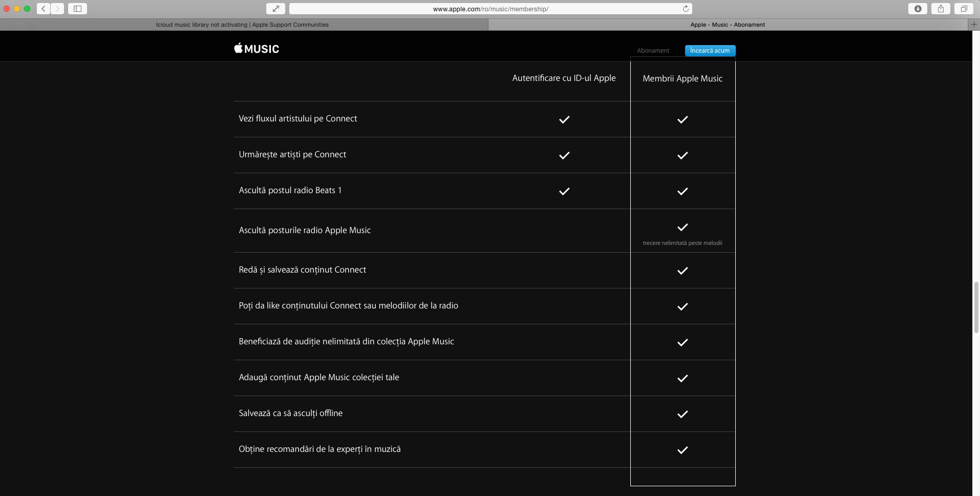This screenshot has width=980, height=496.
Task: Show the Safari sidebar
Action: 77,9
